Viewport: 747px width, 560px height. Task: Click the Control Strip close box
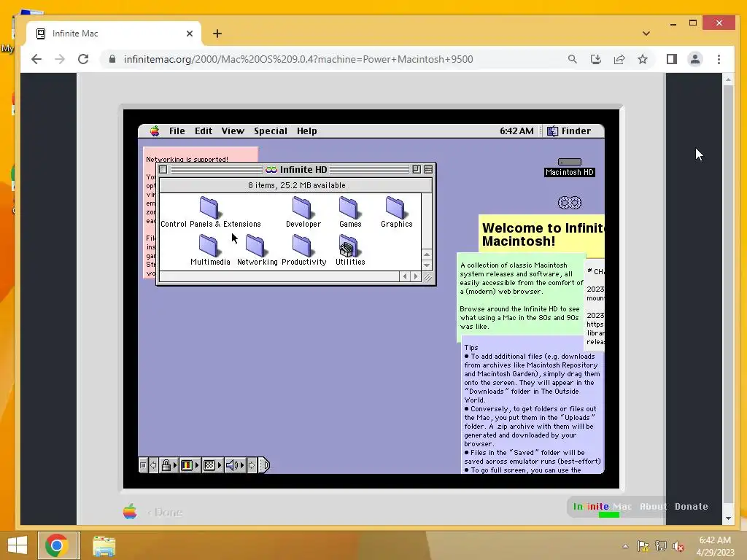click(143, 464)
